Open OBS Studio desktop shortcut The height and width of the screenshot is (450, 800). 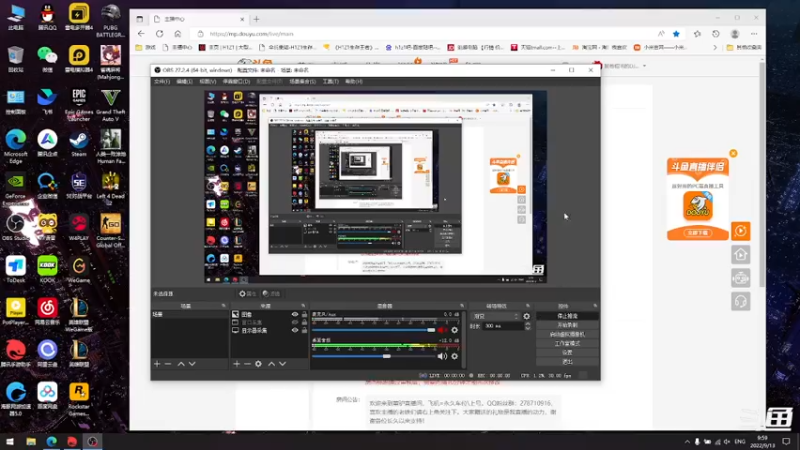15,228
